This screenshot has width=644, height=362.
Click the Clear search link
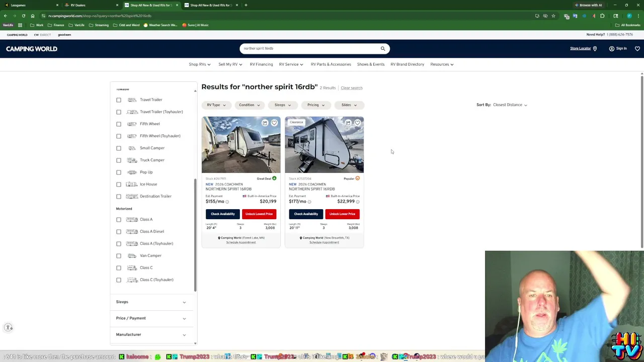point(351,88)
